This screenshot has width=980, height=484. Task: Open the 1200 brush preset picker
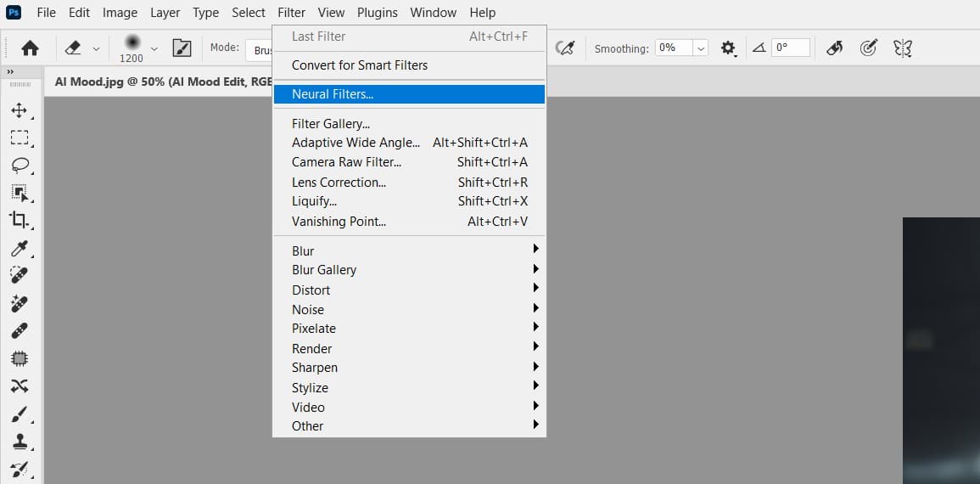pos(154,48)
